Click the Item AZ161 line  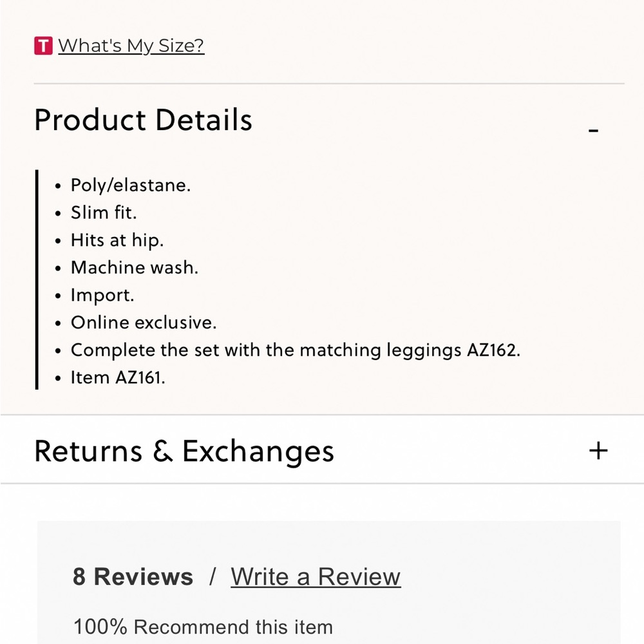click(118, 377)
